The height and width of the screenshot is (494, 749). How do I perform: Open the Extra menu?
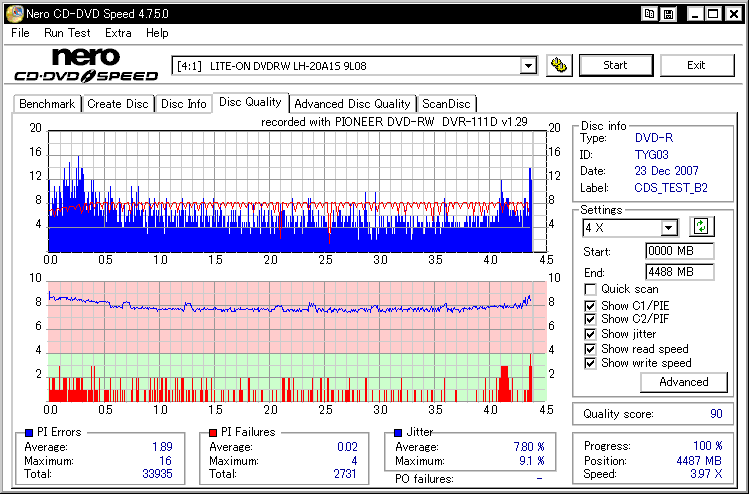118,33
